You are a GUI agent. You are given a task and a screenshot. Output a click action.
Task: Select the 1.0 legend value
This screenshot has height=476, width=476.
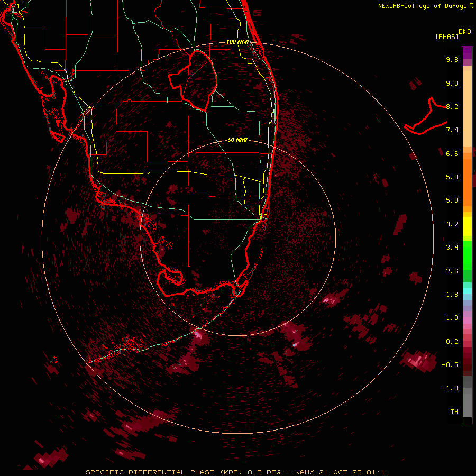452,318
